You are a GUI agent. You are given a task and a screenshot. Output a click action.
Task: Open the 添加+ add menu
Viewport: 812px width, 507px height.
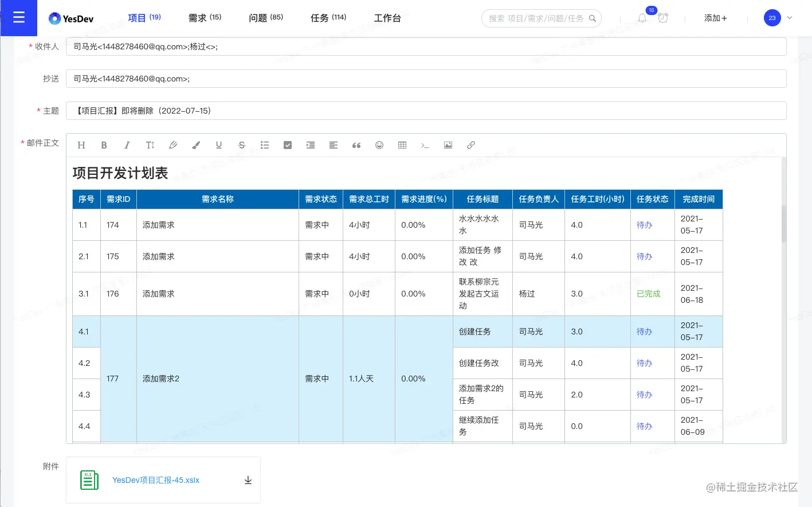tap(715, 18)
